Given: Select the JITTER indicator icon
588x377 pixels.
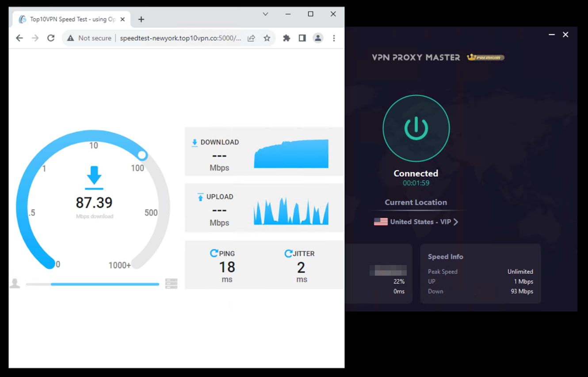Looking at the screenshot, I should click(288, 253).
